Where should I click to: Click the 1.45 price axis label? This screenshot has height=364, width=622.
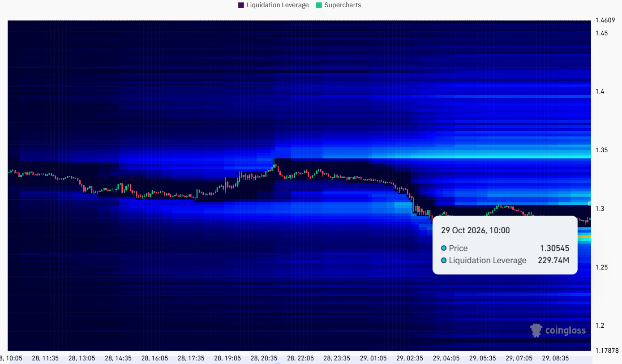pyautogui.click(x=601, y=33)
